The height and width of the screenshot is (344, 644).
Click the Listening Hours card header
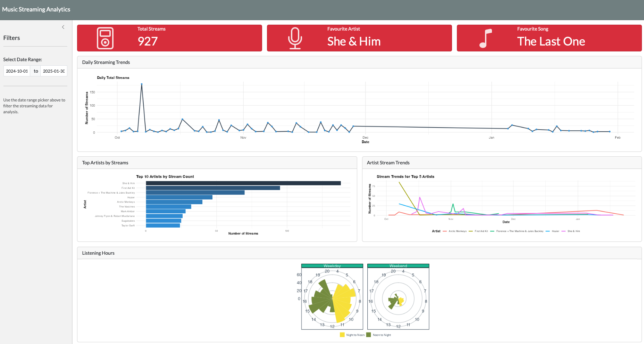359,253
